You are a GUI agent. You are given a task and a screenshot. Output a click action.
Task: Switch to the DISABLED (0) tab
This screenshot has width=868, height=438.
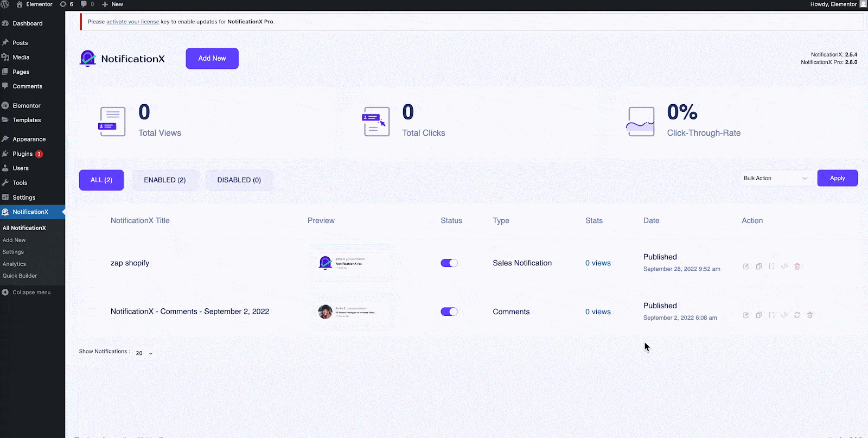tap(239, 180)
